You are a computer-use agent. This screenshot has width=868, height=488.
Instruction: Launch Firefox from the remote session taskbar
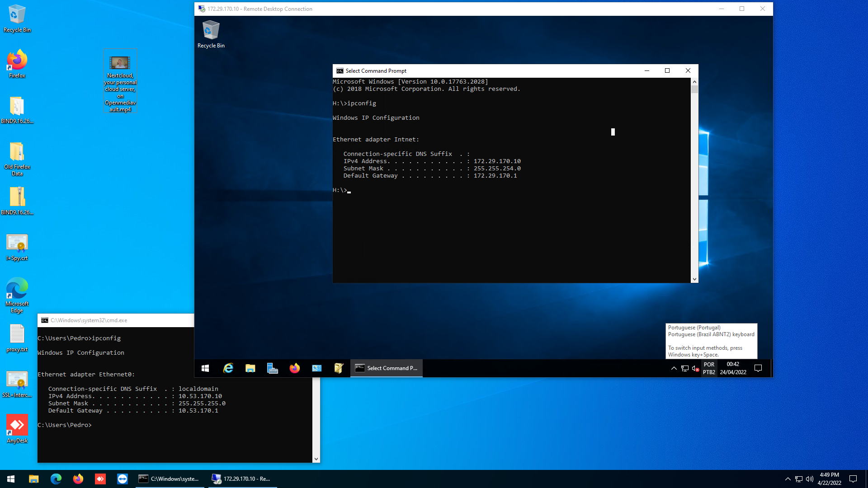(294, 368)
